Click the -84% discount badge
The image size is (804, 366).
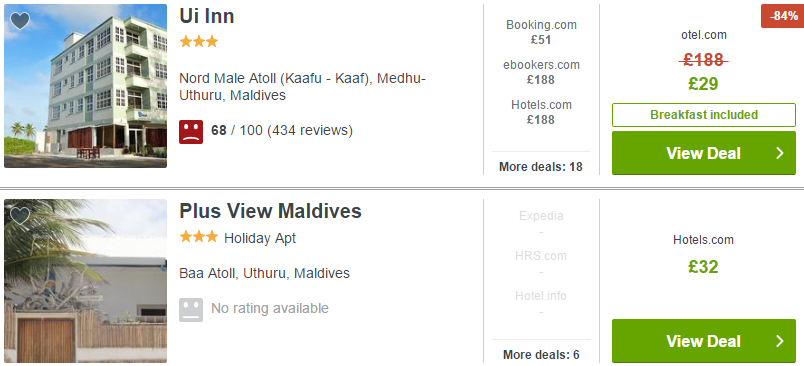pos(782,16)
